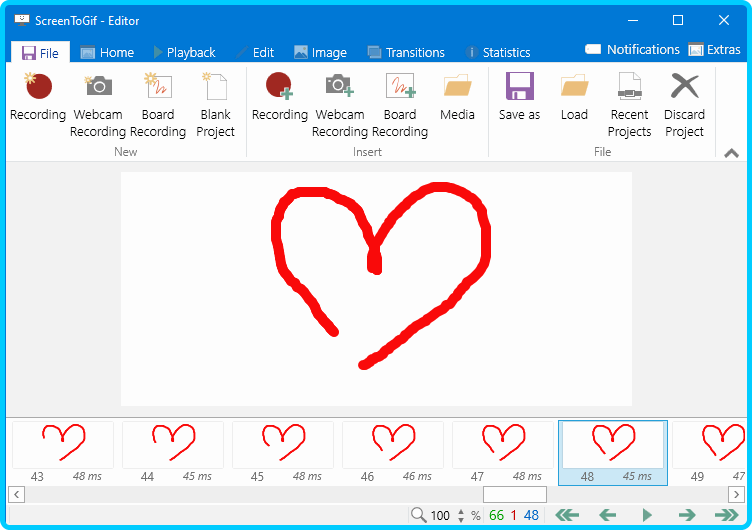Open the Extras button

tap(714, 50)
